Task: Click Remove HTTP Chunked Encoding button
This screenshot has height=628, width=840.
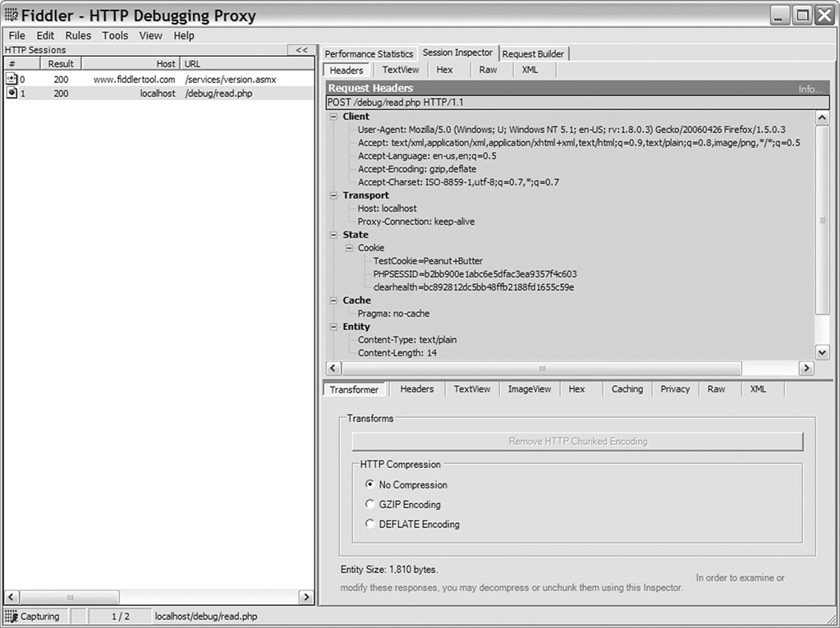Action: coord(577,442)
